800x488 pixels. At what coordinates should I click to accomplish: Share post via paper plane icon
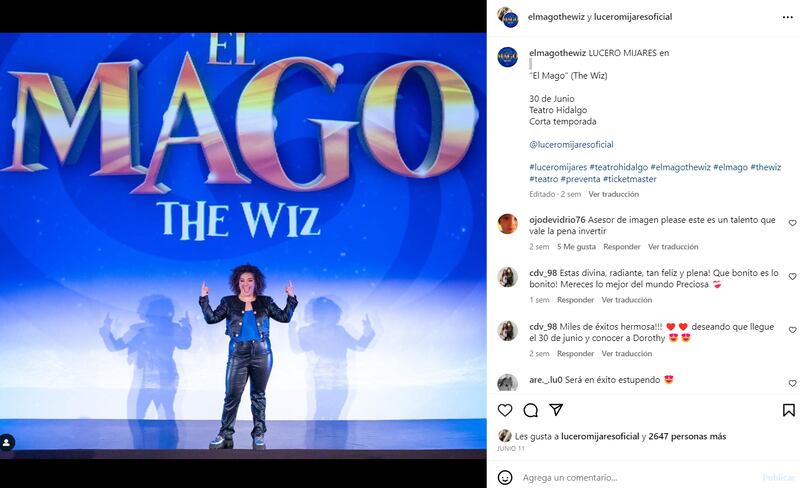tap(556, 409)
